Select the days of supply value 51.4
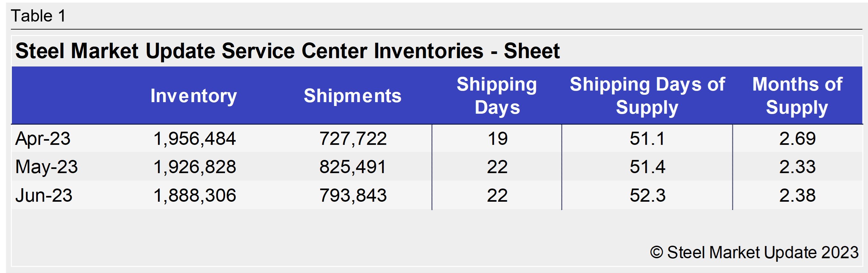Image resolution: width=868 pixels, height=273 pixels. tap(647, 167)
